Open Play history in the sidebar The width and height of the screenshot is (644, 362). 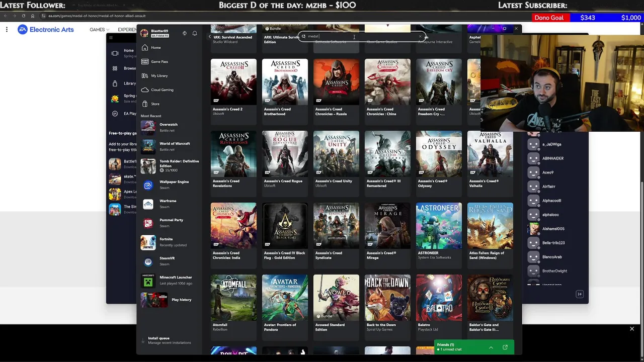point(167,300)
